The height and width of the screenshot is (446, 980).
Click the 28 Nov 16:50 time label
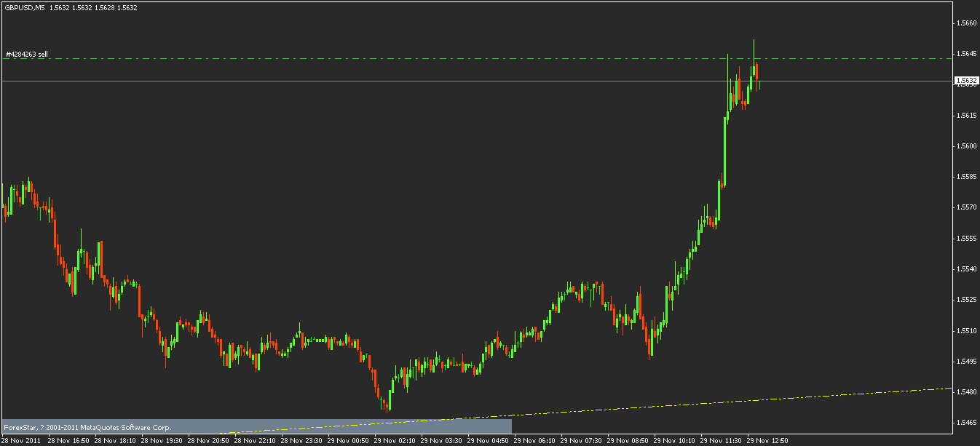(x=68, y=440)
